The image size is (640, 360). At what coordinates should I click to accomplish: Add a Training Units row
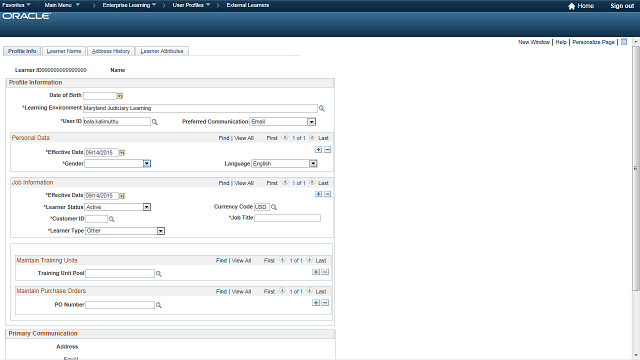coord(316,272)
